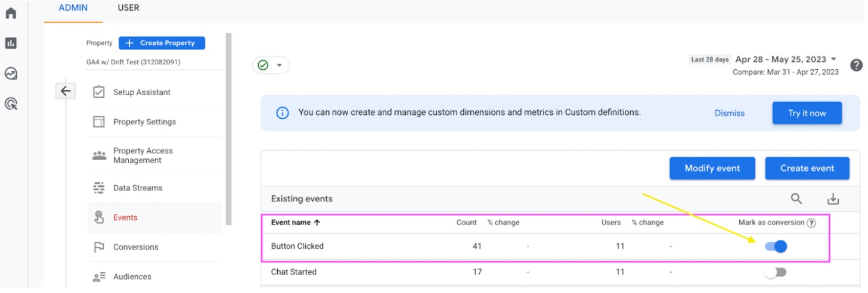Screen dimensions: 868x293
Task: Click Existing events heading
Action: [302, 199]
